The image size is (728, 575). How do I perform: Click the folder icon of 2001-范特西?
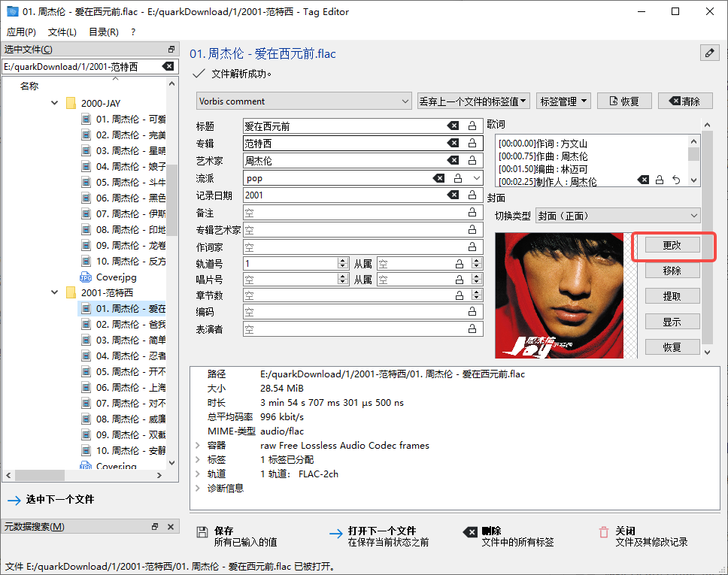pos(71,293)
